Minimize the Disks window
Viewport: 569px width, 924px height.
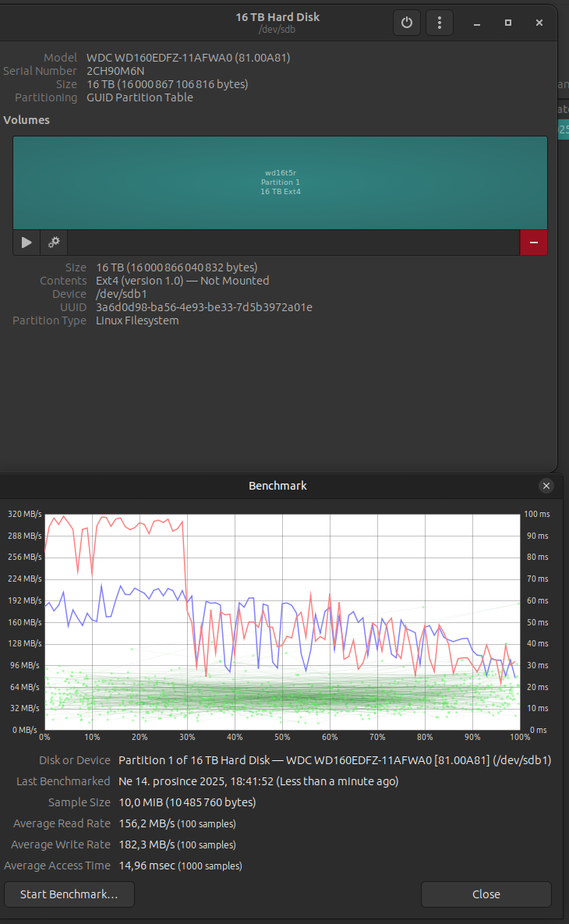(x=477, y=23)
